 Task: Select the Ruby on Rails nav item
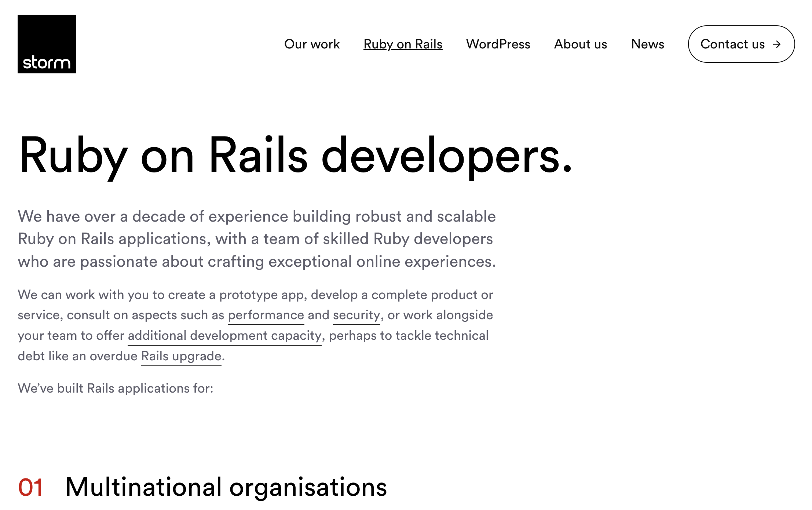(403, 44)
